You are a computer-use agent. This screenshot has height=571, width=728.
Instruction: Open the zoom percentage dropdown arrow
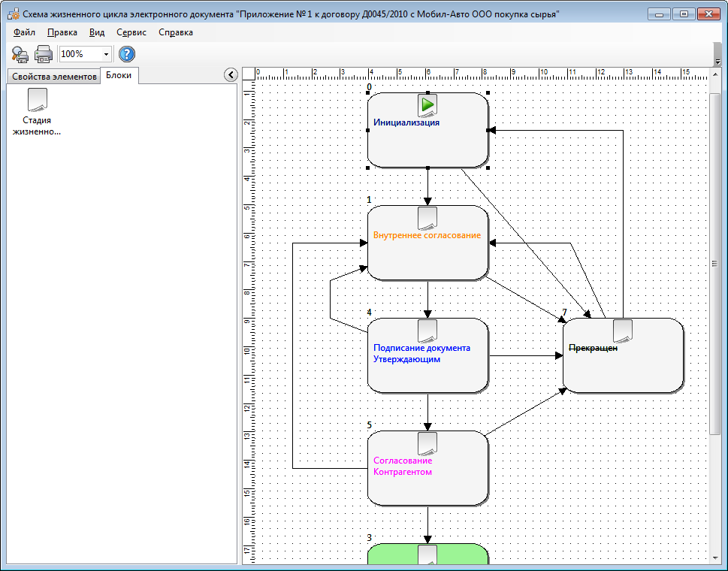pyautogui.click(x=106, y=54)
